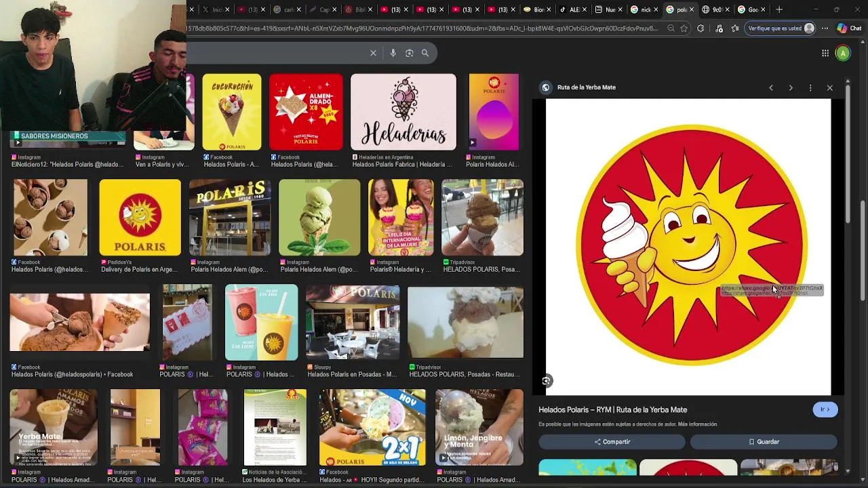This screenshot has width=868, height=488.
Task: Open zoom indicator in address bar
Action: click(x=671, y=28)
